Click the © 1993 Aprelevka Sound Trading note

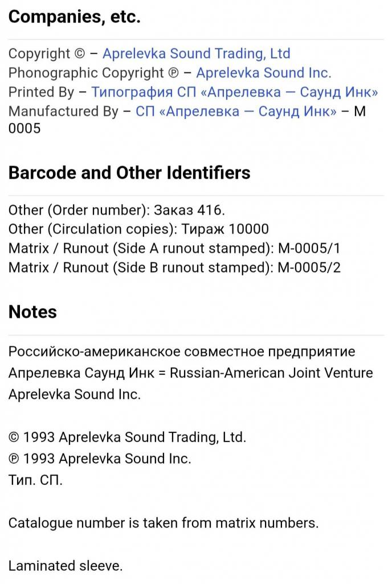(x=127, y=437)
